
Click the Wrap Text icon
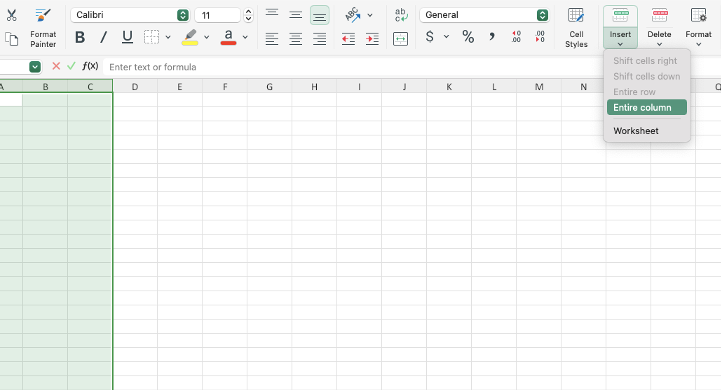click(x=401, y=15)
